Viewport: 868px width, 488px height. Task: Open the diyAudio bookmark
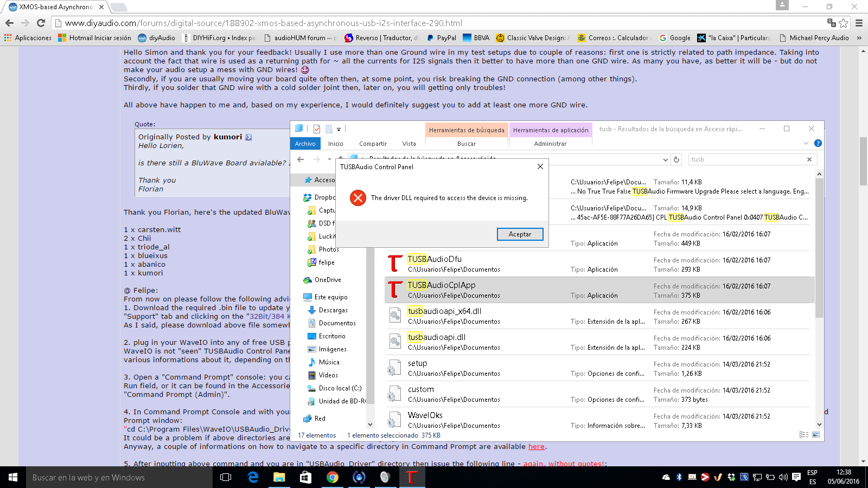pos(156,38)
